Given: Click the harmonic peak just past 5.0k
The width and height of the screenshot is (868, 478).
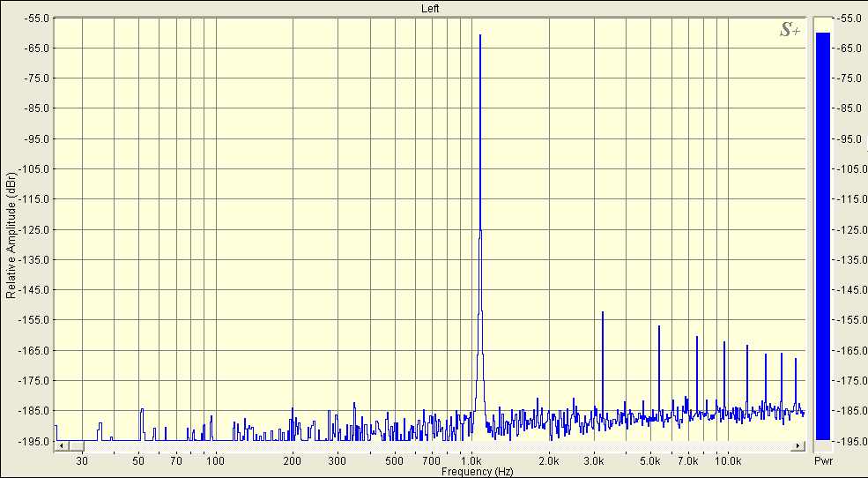Looking at the screenshot, I should (x=659, y=369).
